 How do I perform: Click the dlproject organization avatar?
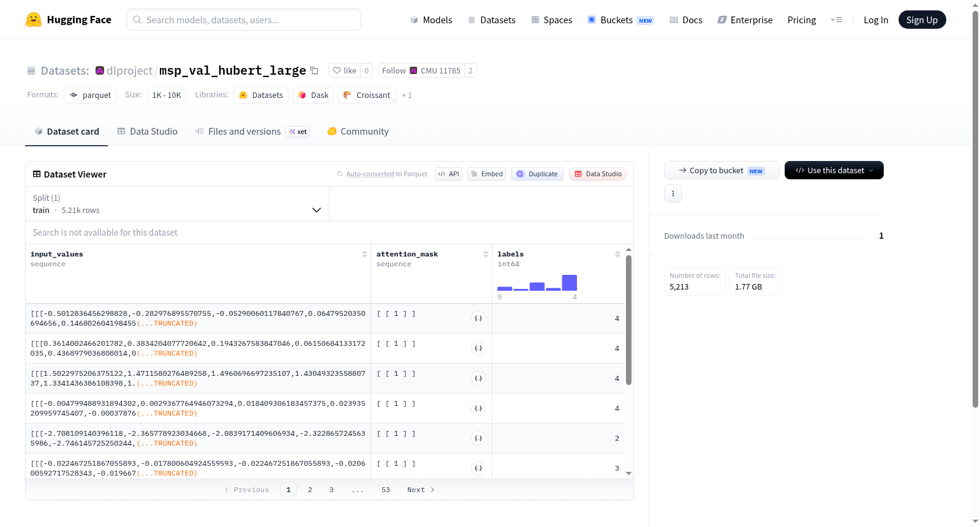pyautogui.click(x=100, y=70)
